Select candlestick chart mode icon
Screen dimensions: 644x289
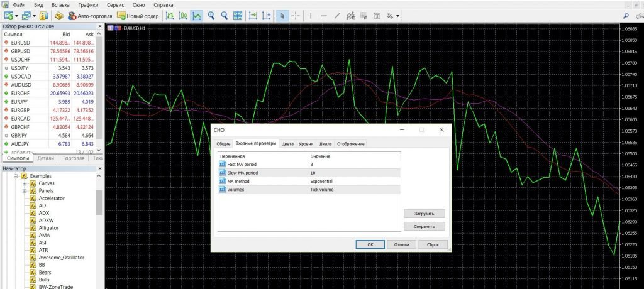click(x=183, y=15)
